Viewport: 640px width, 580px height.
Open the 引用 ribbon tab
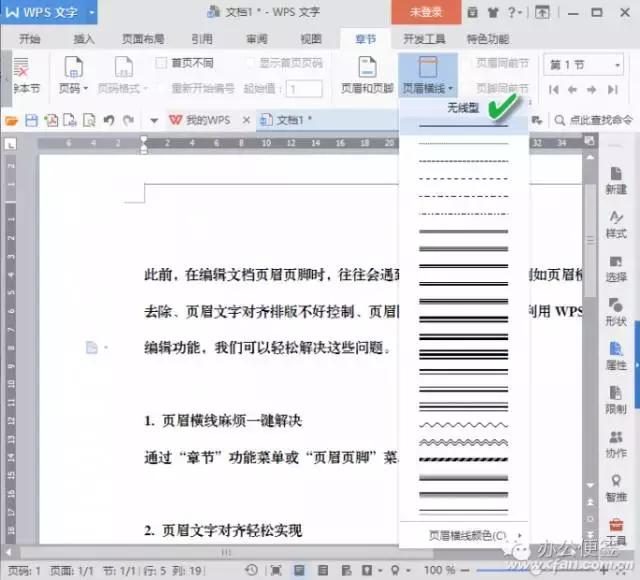click(x=202, y=39)
